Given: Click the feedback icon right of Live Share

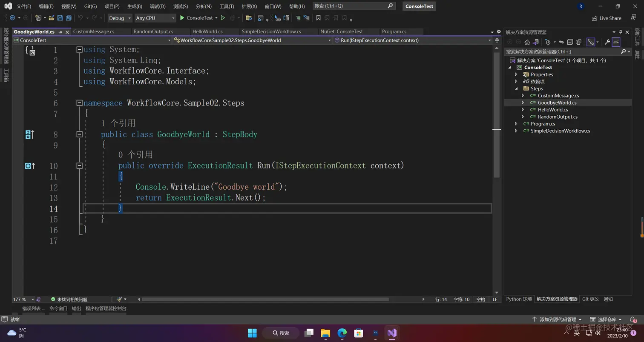Looking at the screenshot, I should coord(633,18).
